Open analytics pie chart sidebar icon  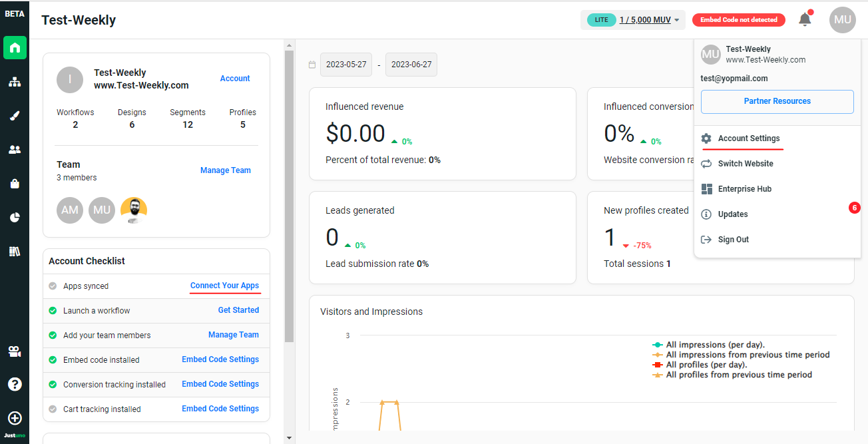[15, 218]
